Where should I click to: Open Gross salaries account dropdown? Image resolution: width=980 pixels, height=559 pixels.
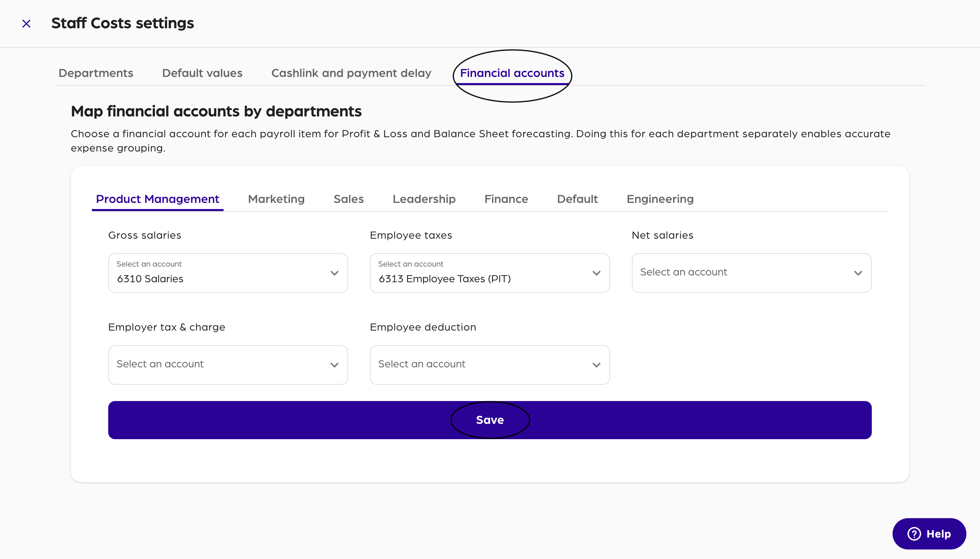(228, 273)
